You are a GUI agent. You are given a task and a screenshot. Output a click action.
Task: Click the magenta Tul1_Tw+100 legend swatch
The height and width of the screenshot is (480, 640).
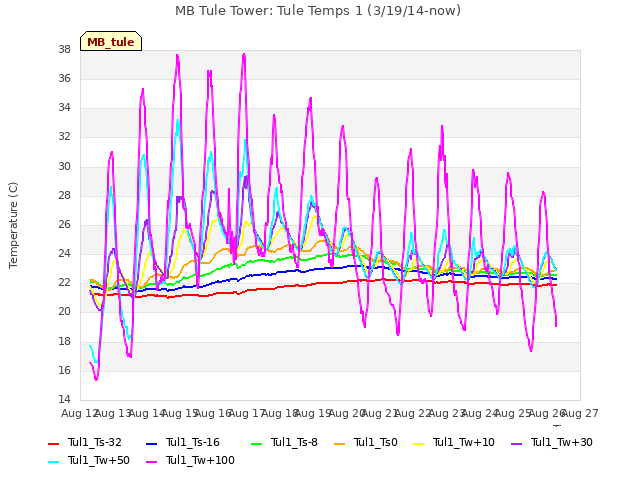click(x=151, y=462)
